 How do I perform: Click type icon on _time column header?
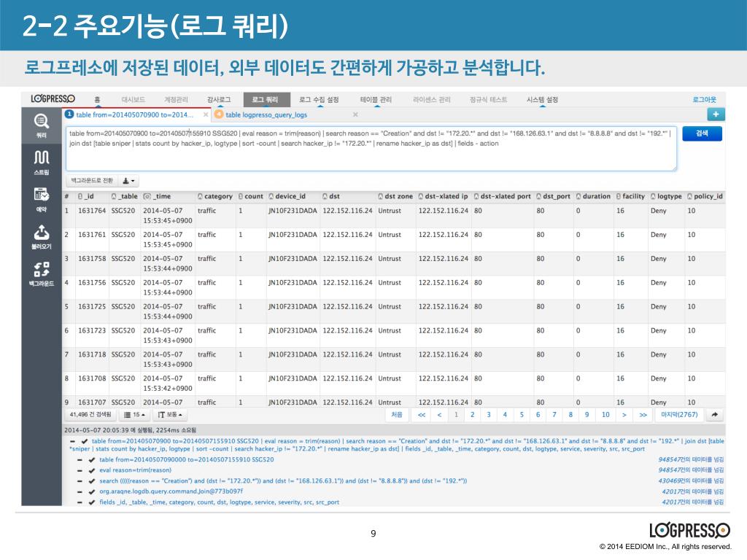[x=147, y=196]
